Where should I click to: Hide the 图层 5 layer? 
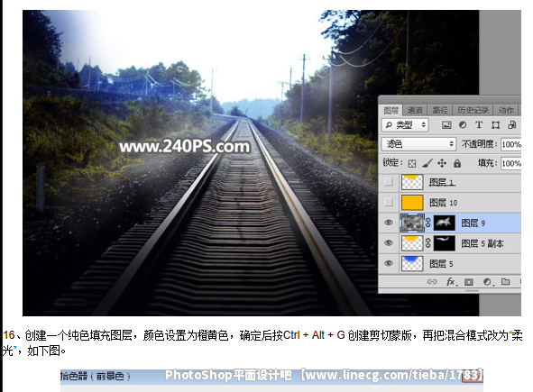tap(388, 264)
